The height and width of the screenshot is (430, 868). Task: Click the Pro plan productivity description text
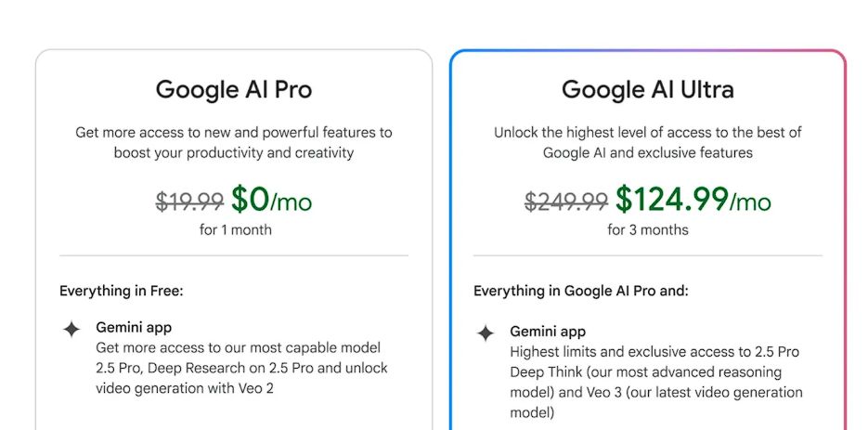[x=234, y=142]
